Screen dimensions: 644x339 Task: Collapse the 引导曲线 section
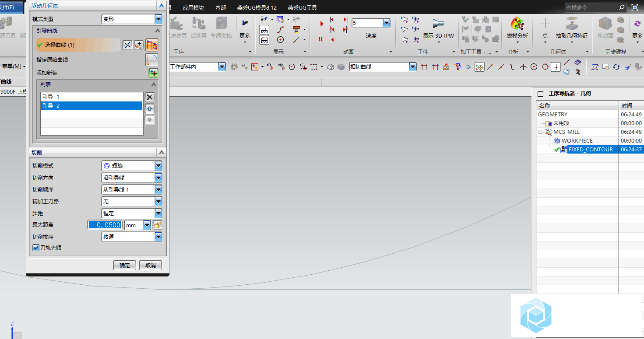[158, 31]
